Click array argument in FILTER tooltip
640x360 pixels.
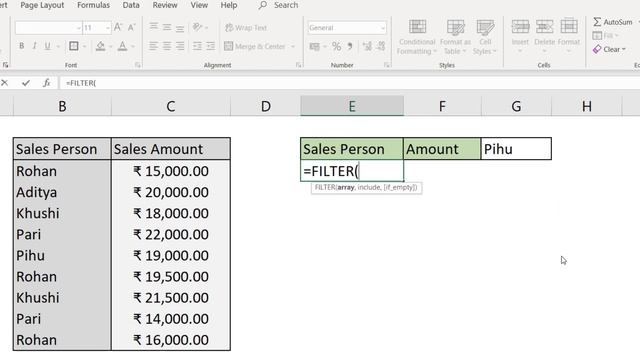click(345, 187)
